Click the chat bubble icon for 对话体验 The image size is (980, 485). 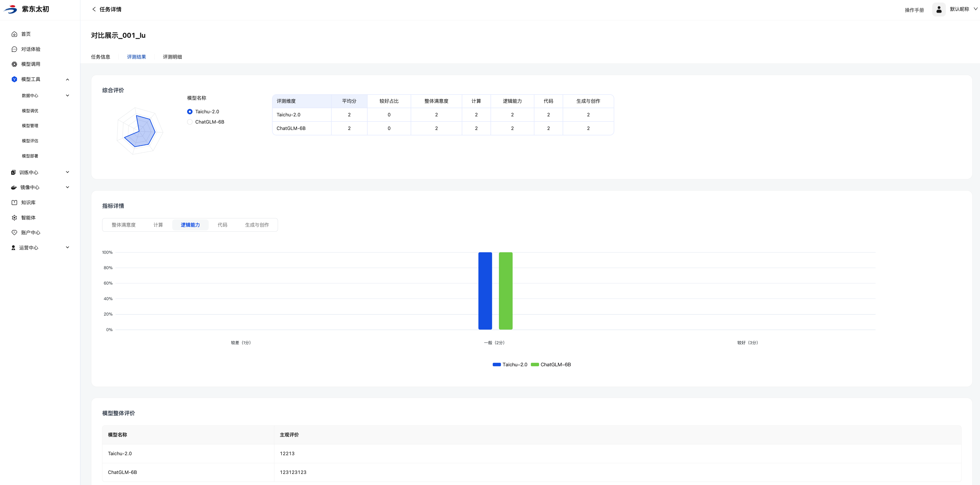(14, 49)
